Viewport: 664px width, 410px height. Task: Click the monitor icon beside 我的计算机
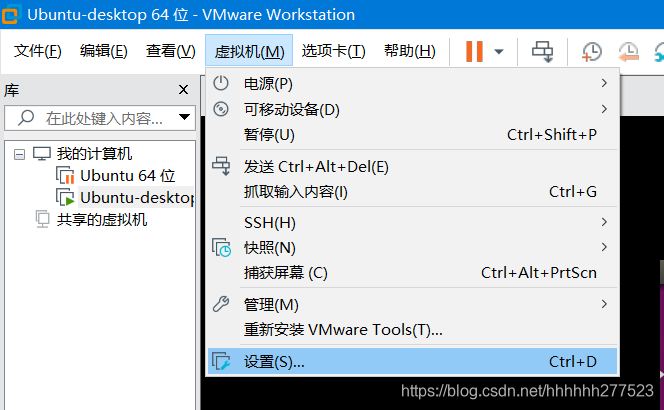point(42,154)
